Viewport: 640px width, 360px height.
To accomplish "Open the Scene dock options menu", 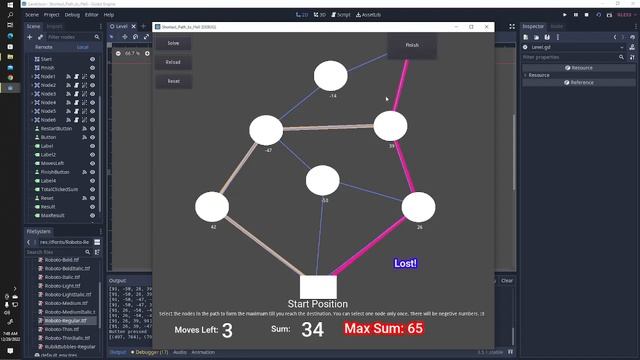I will [101, 27].
